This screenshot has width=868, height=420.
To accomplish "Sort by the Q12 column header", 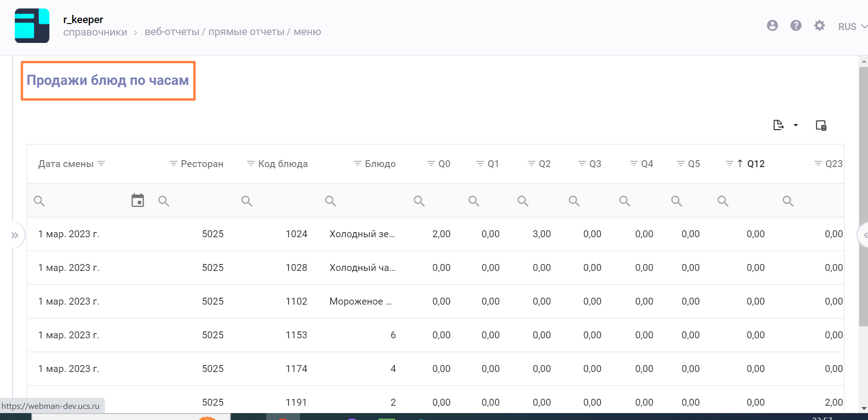I will (755, 164).
